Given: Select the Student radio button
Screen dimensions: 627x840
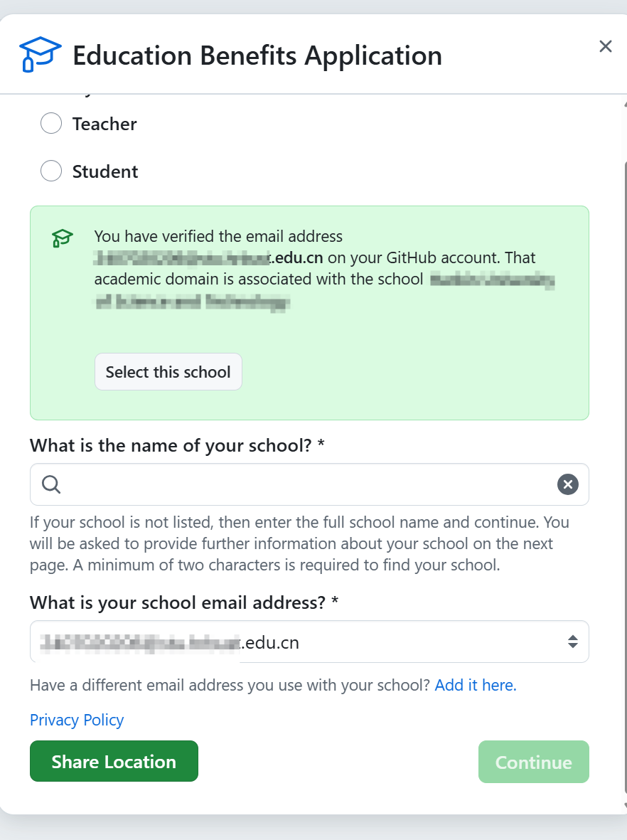Looking at the screenshot, I should pos(50,171).
